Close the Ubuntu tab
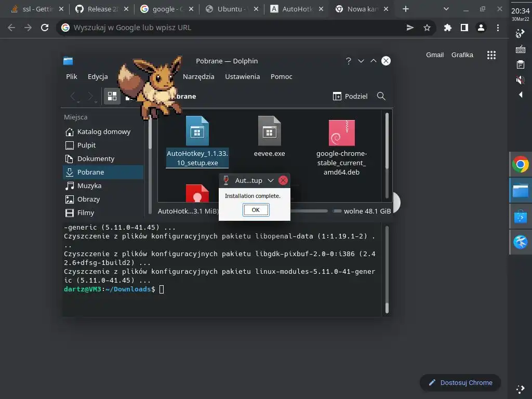This screenshot has width=532, height=399. coord(256,9)
